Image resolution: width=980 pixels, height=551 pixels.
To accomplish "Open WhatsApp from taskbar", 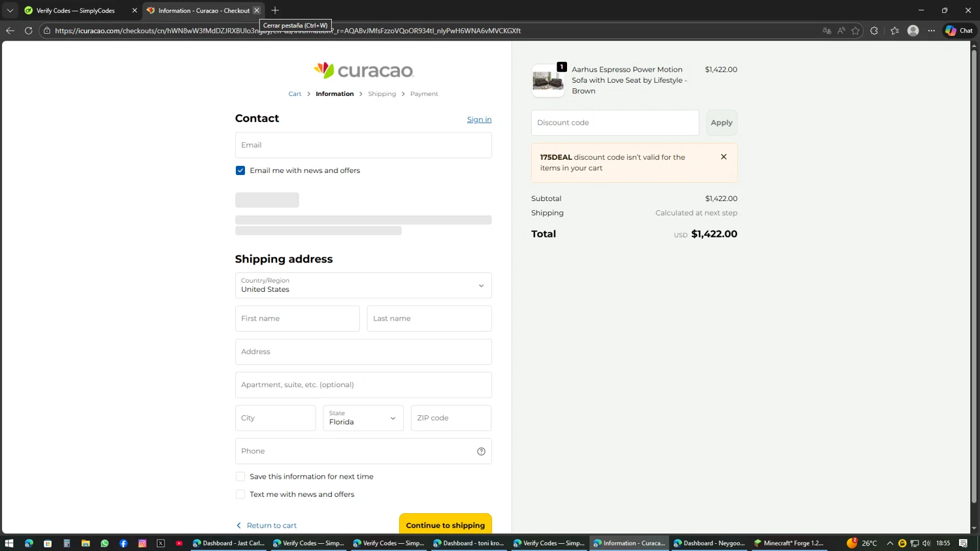I will tap(105, 543).
